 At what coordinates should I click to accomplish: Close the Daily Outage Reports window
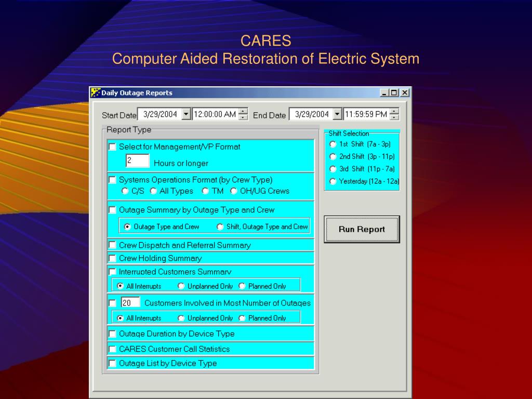(x=405, y=92)
